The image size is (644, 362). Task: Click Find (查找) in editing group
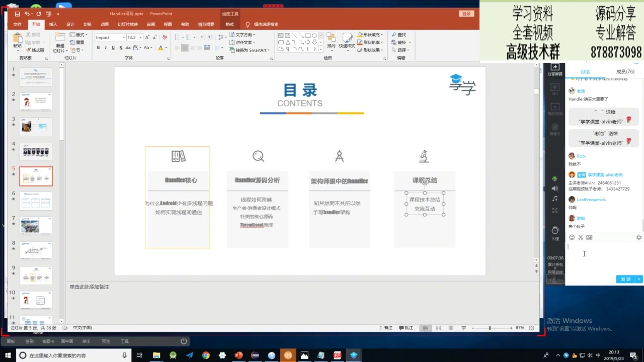tap(398, 35)
